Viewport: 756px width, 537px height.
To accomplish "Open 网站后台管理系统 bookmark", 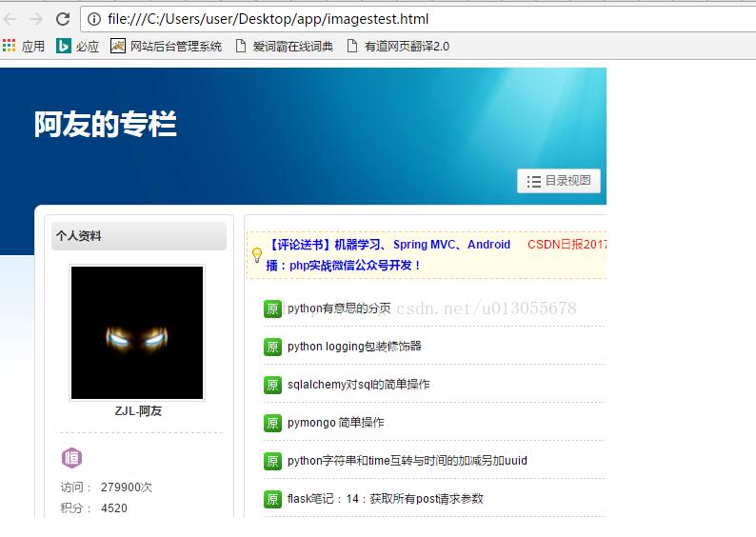I will pyautogui.click(x=167, y=46).
